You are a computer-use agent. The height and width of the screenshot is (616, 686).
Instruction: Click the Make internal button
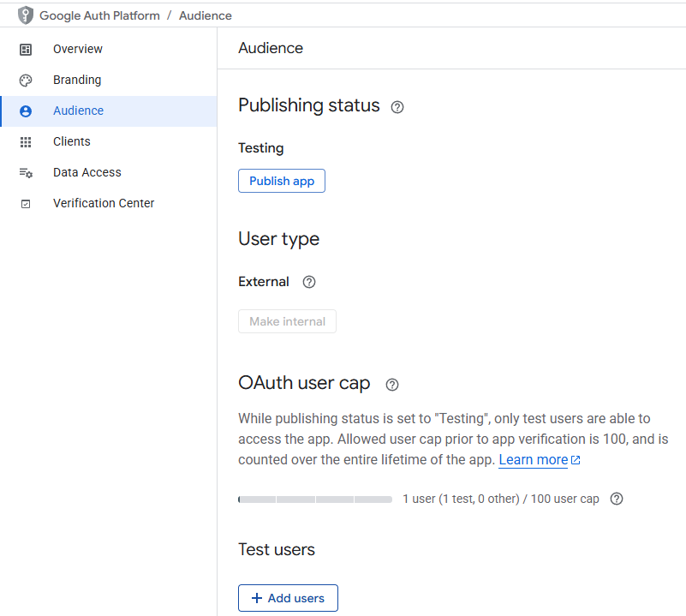288,321
